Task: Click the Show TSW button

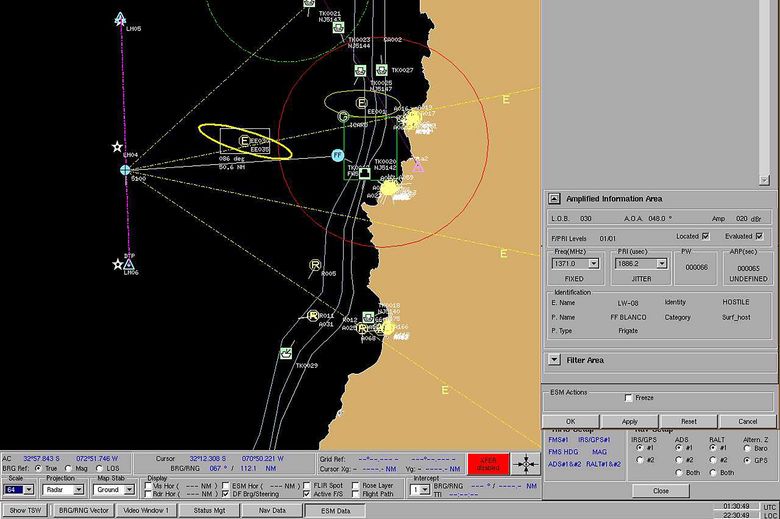Action: point(25,511)
